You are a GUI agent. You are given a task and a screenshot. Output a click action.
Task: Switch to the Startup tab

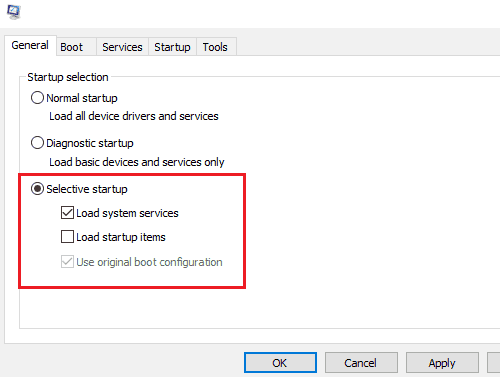pos(172,47)
